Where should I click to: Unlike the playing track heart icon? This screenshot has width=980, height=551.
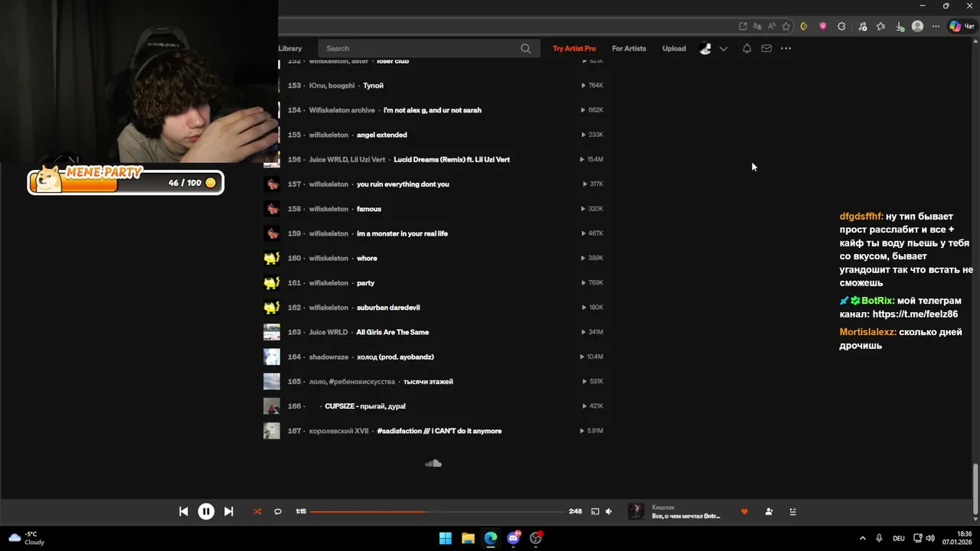[744, 512]
